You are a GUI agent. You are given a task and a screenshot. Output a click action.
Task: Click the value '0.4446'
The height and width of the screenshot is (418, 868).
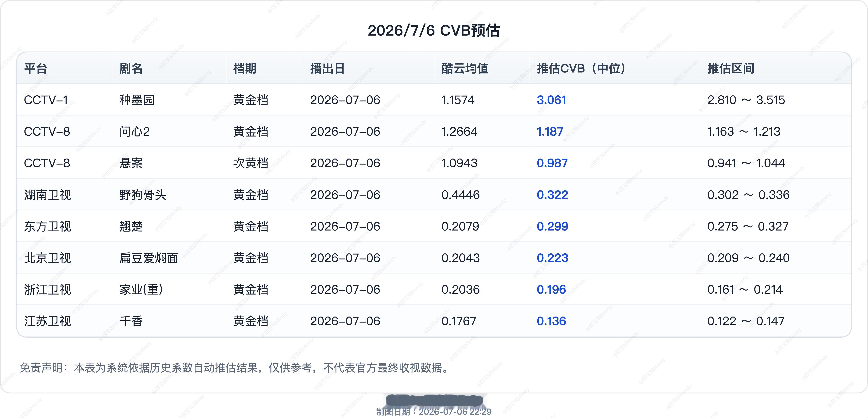pyautogui.click(x=460, y=195)
